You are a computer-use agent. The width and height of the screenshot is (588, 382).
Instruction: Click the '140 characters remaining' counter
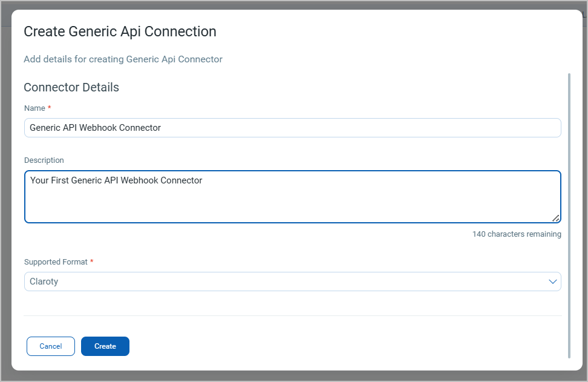tap(516, 234)
